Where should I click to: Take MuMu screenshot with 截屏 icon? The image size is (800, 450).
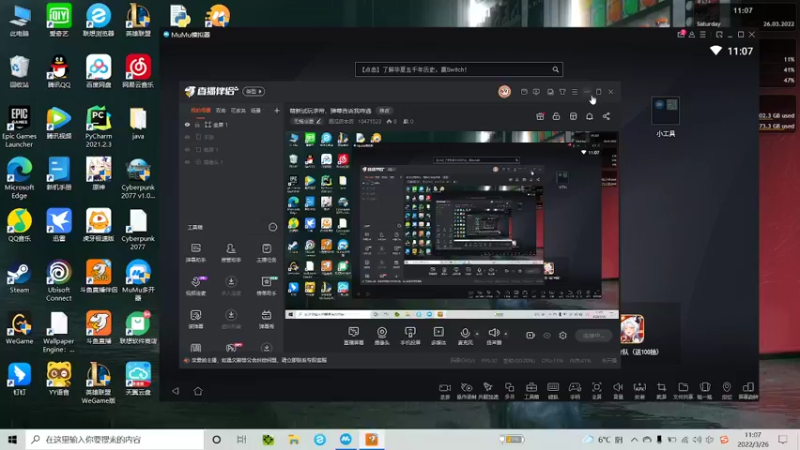(661, 390)
